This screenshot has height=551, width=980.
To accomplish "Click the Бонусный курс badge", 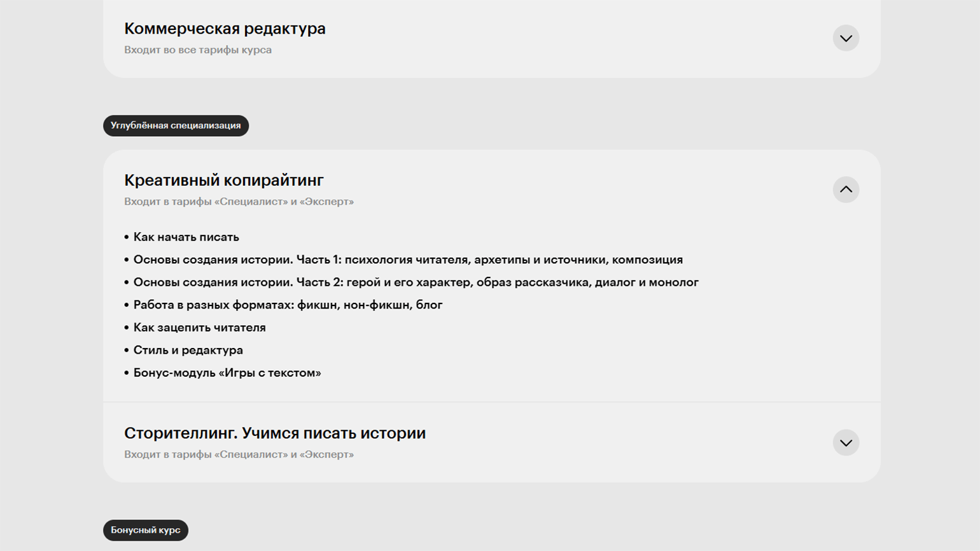I will pyautogui.click(x=146, y=530).
